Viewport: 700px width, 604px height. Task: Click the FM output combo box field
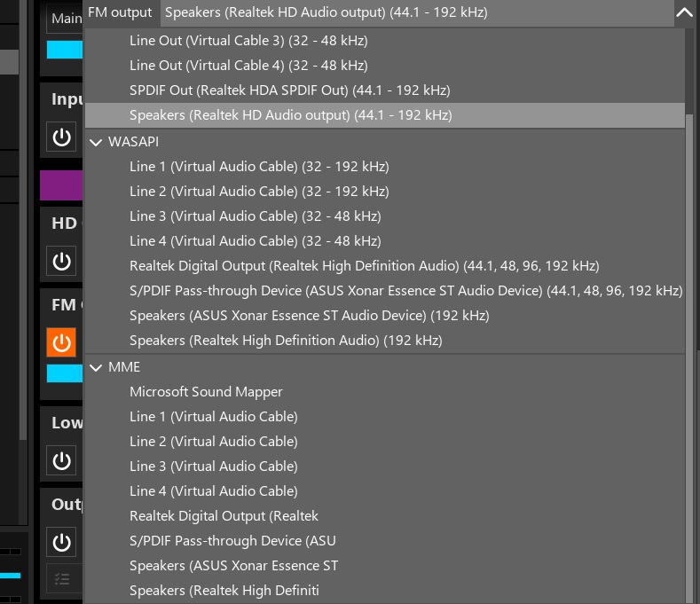click(418, 12)
